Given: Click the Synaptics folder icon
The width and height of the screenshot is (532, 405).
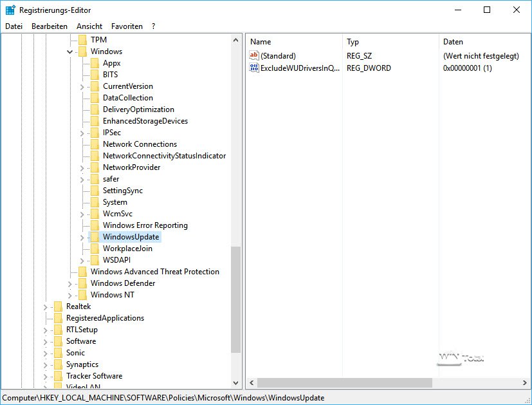Looking at the screenshot, I should [58, 364].
